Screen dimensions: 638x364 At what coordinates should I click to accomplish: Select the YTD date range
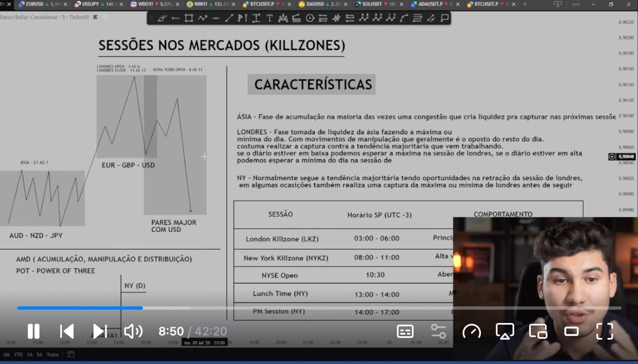pyautogui.click(x=18, y=354)
